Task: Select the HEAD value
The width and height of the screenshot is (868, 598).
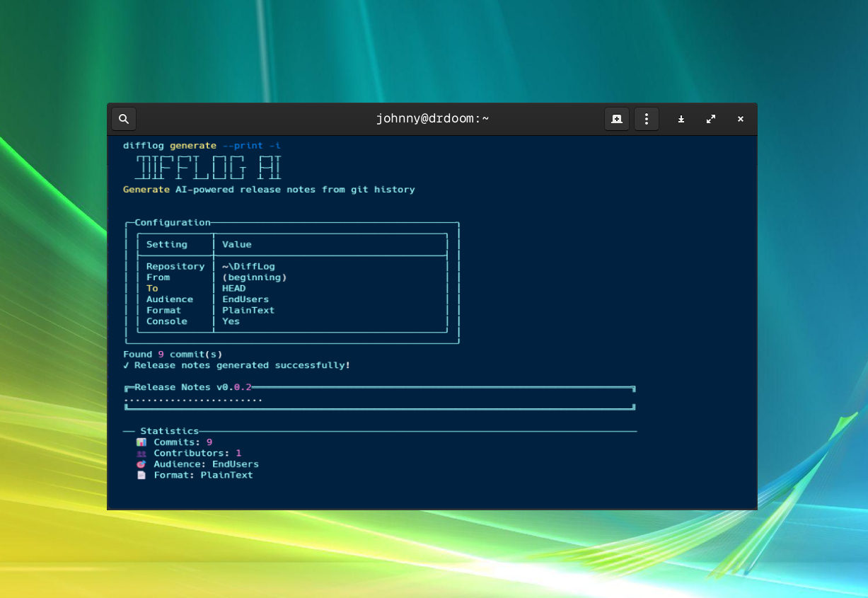Action: coord(234,288)
